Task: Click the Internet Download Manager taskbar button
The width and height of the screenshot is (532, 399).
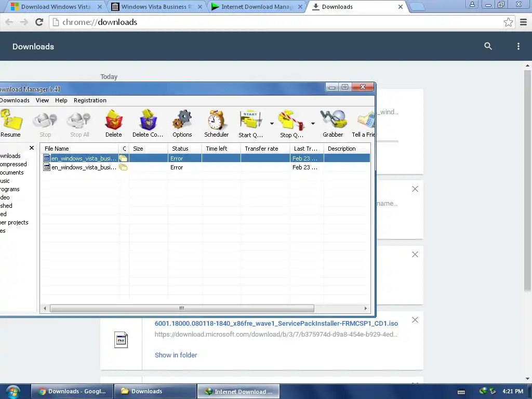Action: (x=238, y=391)
